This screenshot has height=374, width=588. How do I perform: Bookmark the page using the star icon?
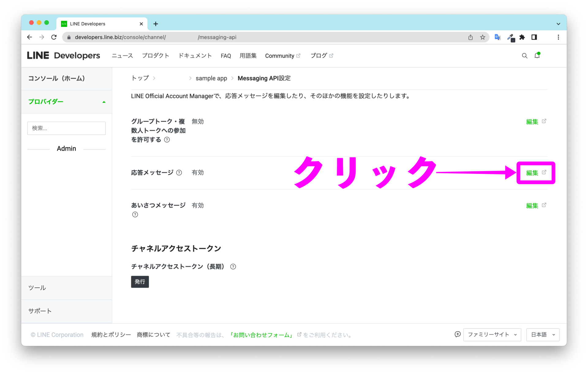pos(483,37)
